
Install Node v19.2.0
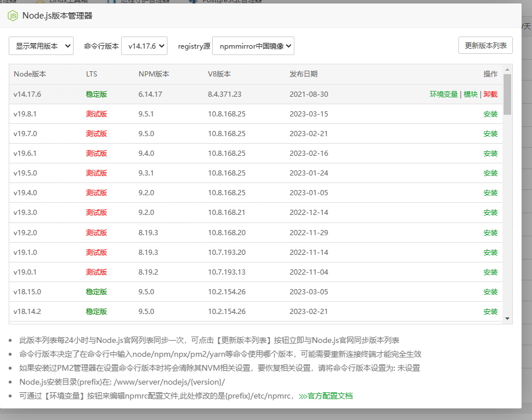pyautogui.click(x=491, y=233)
